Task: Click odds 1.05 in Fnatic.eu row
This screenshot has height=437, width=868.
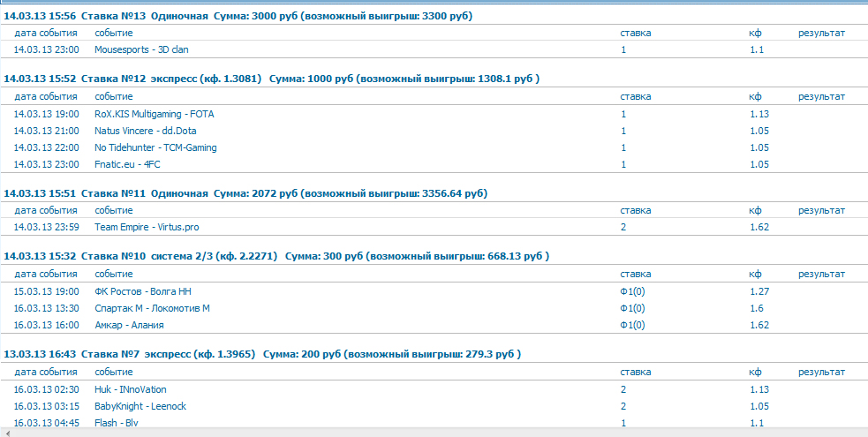Action: [x=759, y=164]
